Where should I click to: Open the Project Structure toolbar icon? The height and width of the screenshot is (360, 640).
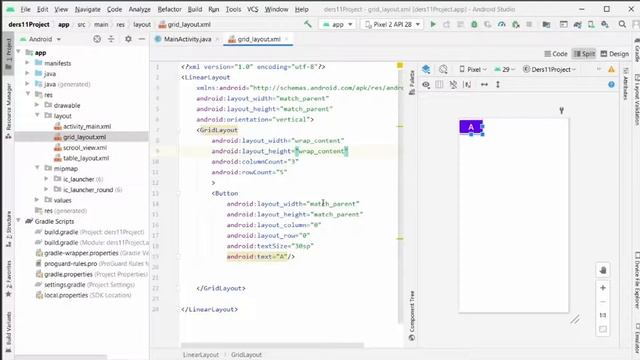546,24
